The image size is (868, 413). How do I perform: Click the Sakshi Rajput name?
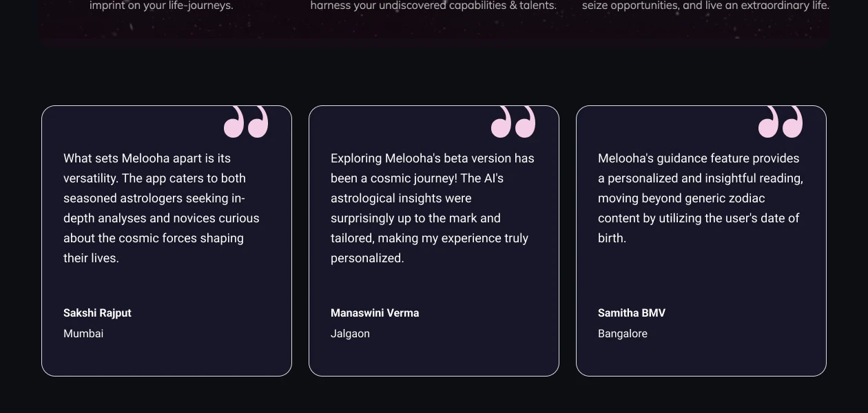[x=97, y=313]
